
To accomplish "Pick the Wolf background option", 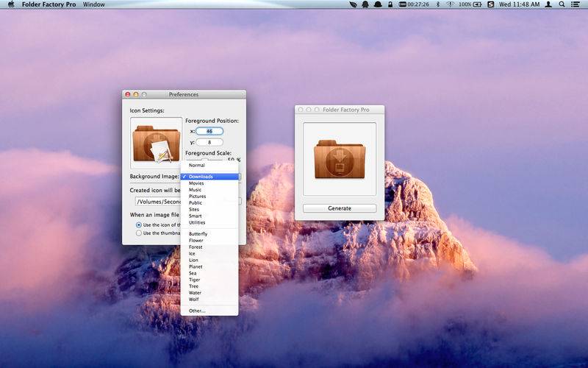I will coord(209,300).
